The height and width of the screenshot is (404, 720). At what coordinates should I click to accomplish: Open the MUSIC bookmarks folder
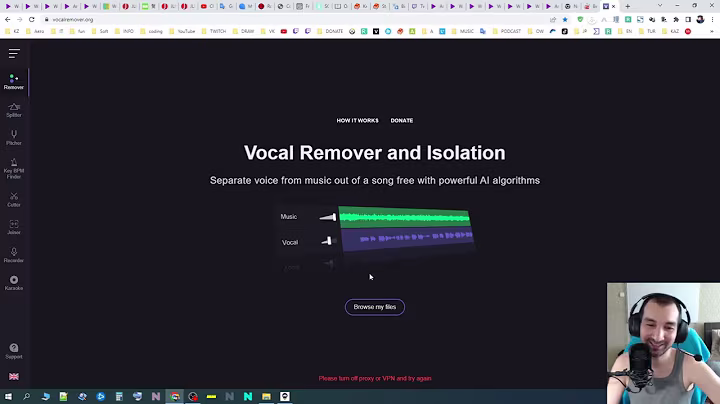pyautogui.click(x=462, y=31)
